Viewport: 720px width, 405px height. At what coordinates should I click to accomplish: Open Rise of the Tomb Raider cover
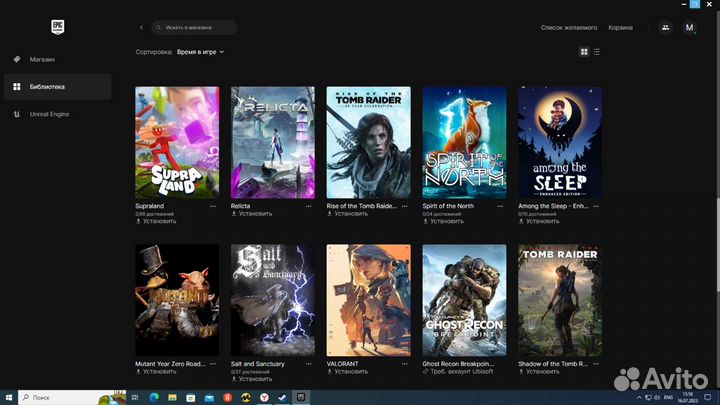point(369,143)
